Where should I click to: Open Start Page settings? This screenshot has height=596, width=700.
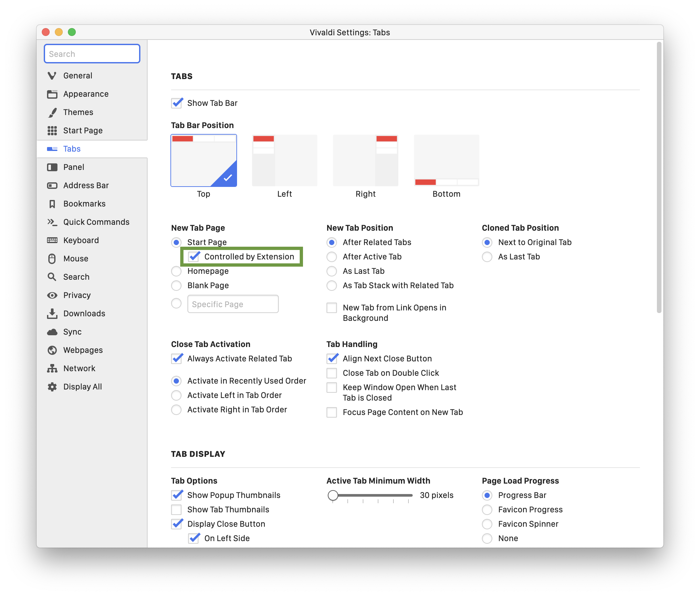[x=92, y=130]
